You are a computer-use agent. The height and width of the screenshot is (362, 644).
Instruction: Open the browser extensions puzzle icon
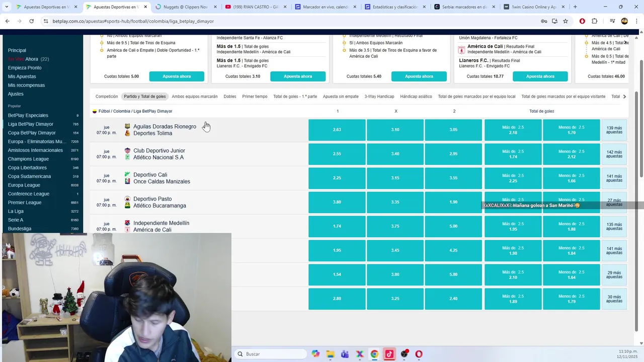[594, 21]
